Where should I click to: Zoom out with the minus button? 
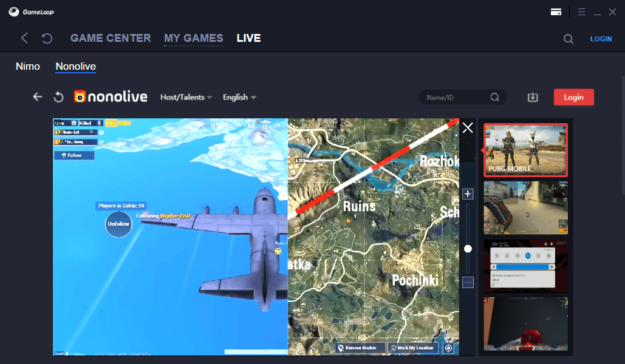[468, 282]
